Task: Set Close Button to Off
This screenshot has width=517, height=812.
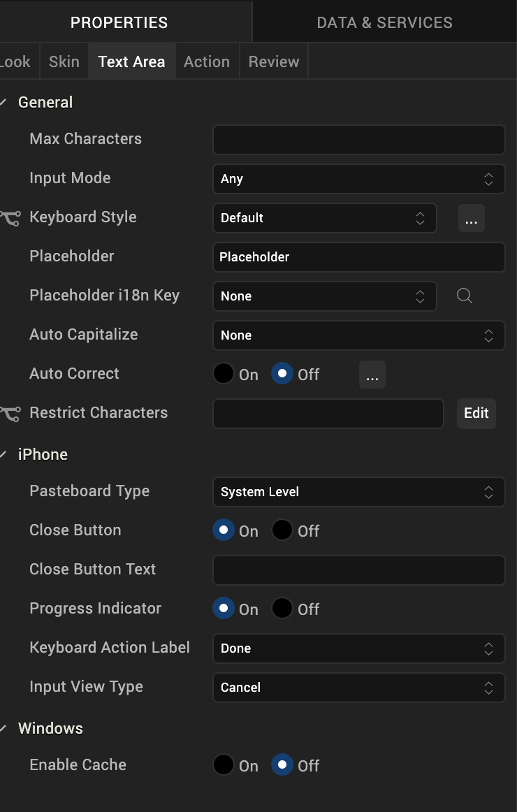Action: pos(282,530)
